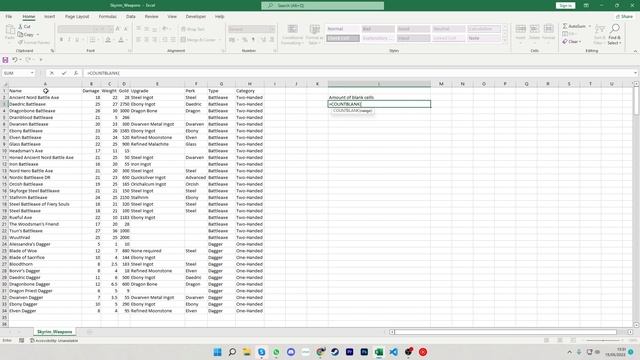Click the Skype icon in taskbar

pyautogui.click(x=262, y=352)
